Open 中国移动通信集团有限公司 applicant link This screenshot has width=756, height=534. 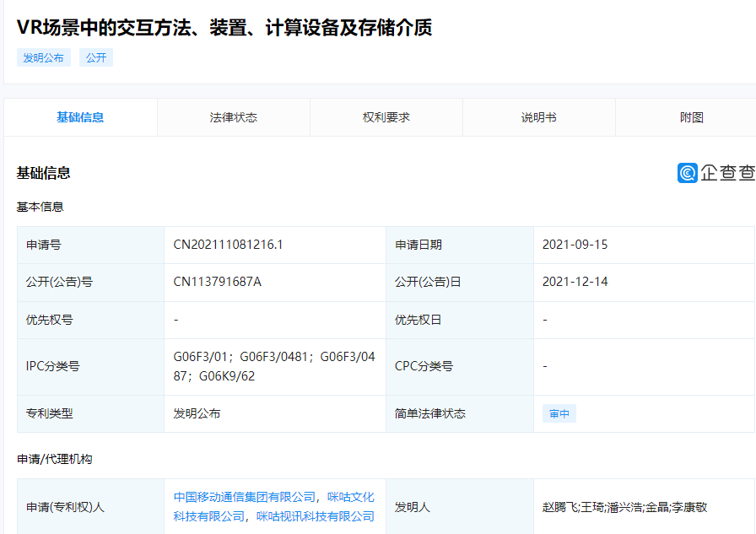pyautogui.click(x=245, y=497)
